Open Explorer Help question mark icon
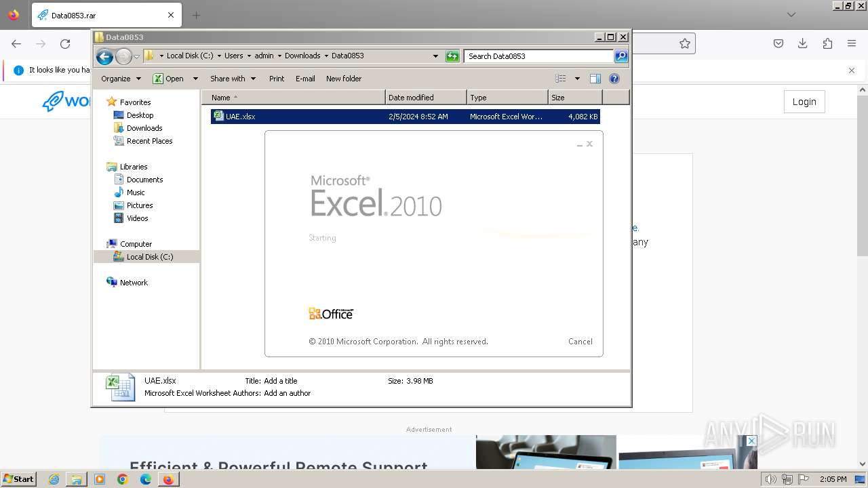 [614, 79]
